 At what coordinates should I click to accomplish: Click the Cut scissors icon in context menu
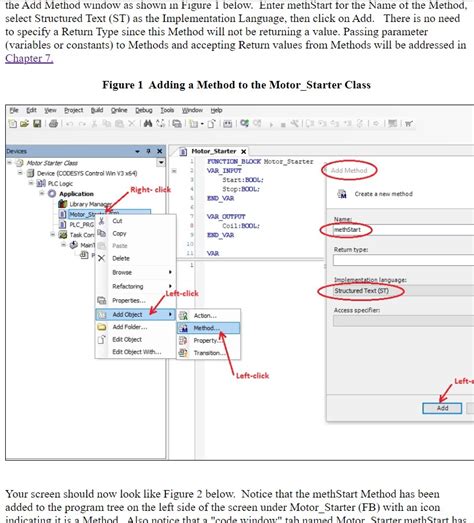101,221
